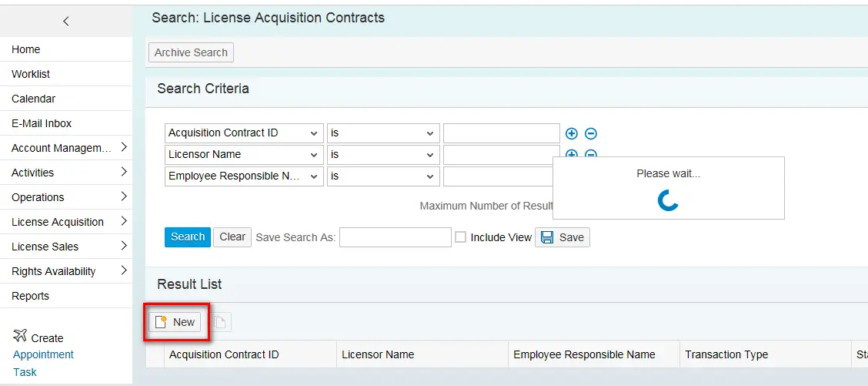Screen dimensions: 868x386
Task: Add a criteria row beside Acquisition Contract ID
Action: pos(572,133)
